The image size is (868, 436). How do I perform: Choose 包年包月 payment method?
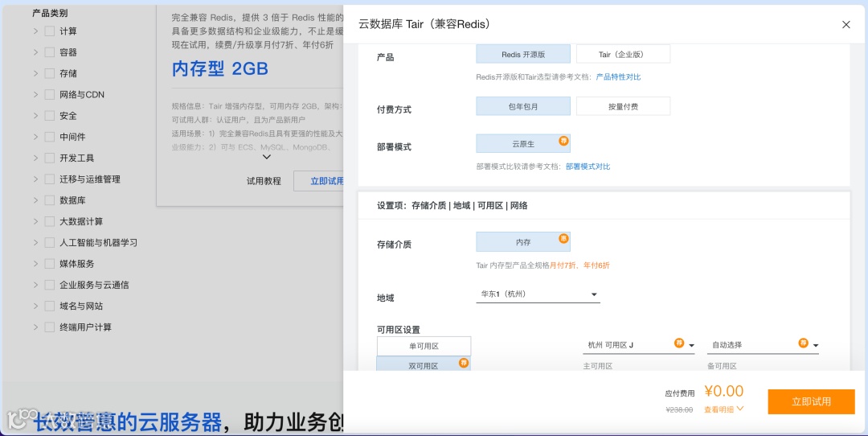(523, 106)
